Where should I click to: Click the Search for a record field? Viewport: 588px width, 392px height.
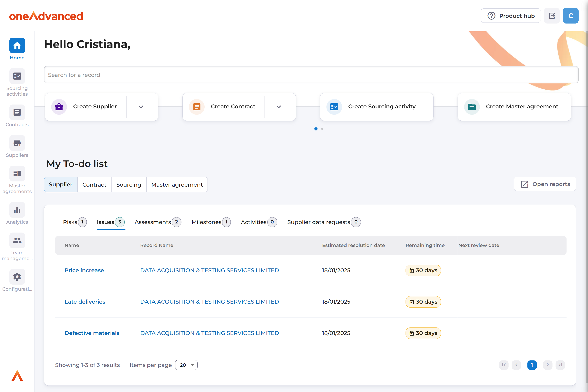(x=311, y=75)
